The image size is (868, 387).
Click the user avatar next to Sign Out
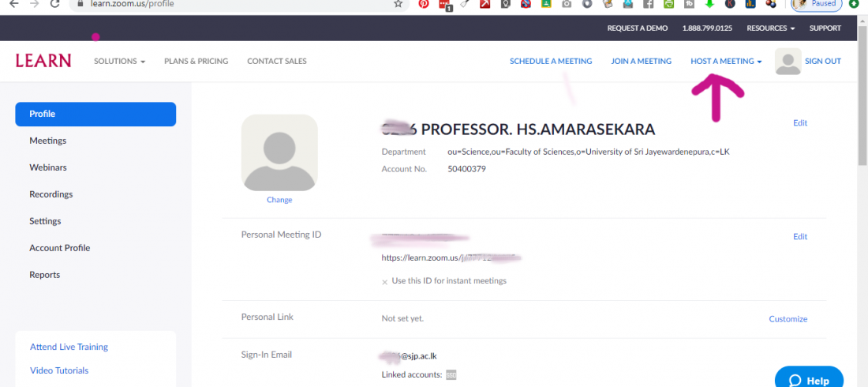(x=788, y=61)
